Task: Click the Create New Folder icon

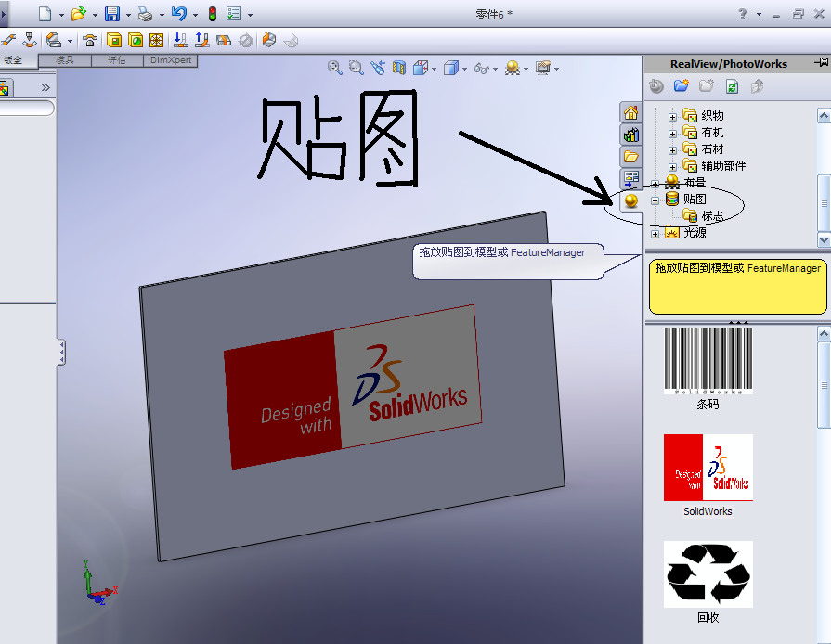Action: coord(707,85)
